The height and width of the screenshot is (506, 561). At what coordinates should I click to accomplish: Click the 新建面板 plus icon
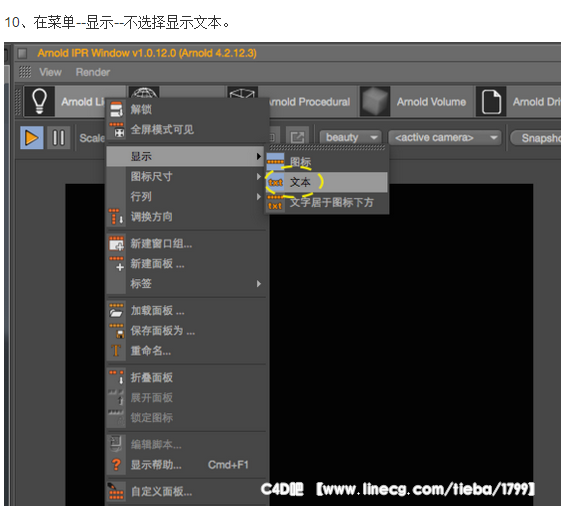click(x=116, y=264)
